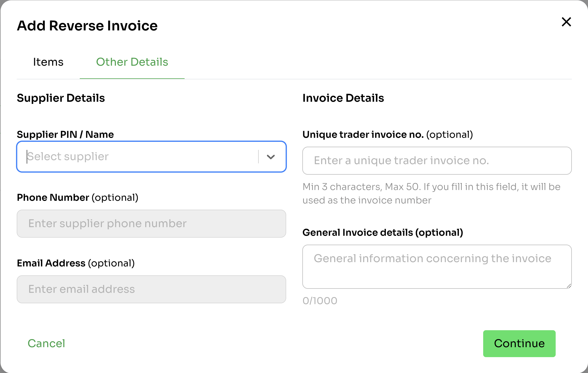Screen dimensions: 588x373
Task: Click the Unique trader invoice no. label
Action: pyautogui.click(x=387, y=135)
